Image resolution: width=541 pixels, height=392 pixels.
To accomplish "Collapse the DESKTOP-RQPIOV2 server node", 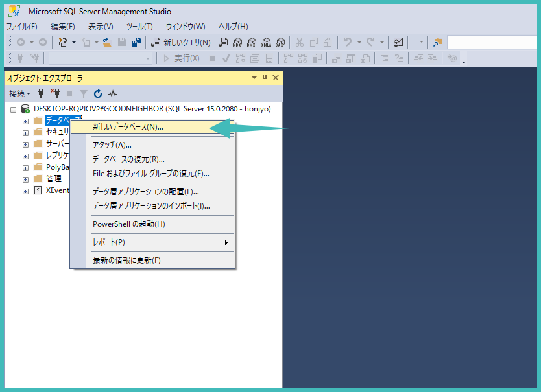I will point(13,110).
